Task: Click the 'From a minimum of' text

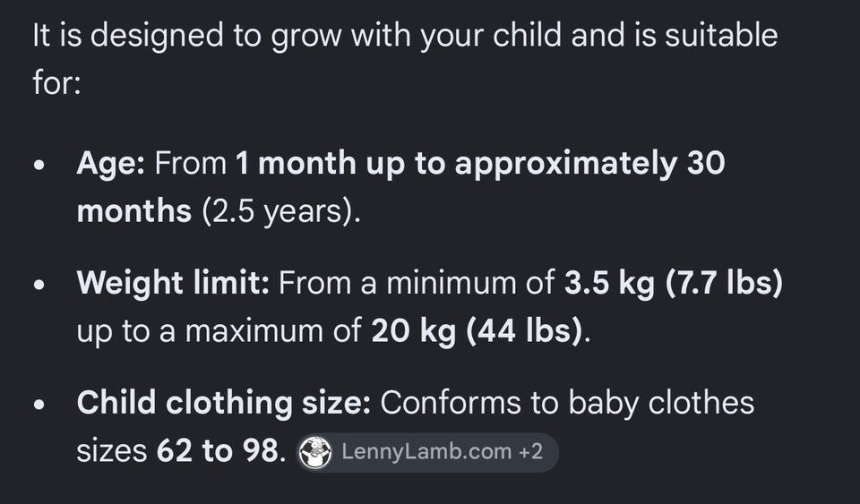Action: tap(417, 283)
